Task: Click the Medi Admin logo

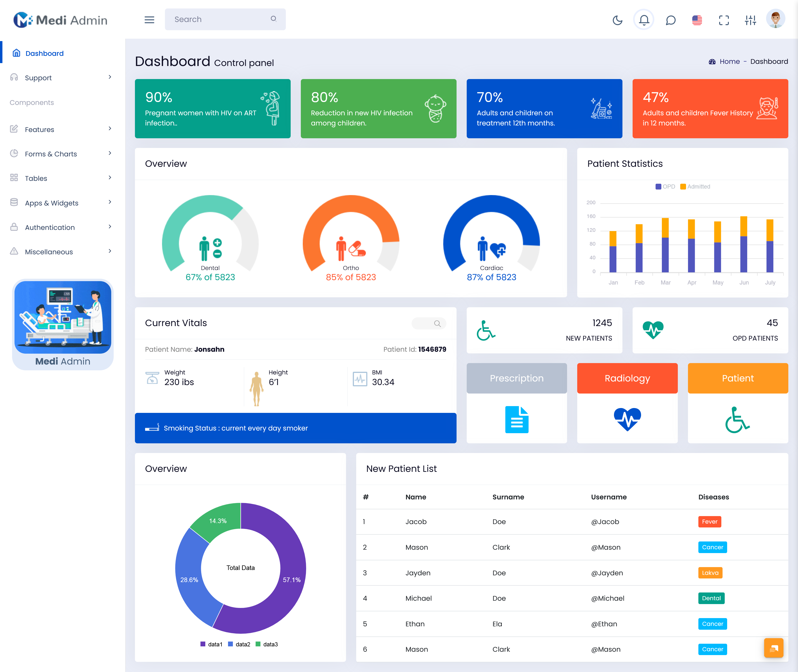Action: [60, 20]
